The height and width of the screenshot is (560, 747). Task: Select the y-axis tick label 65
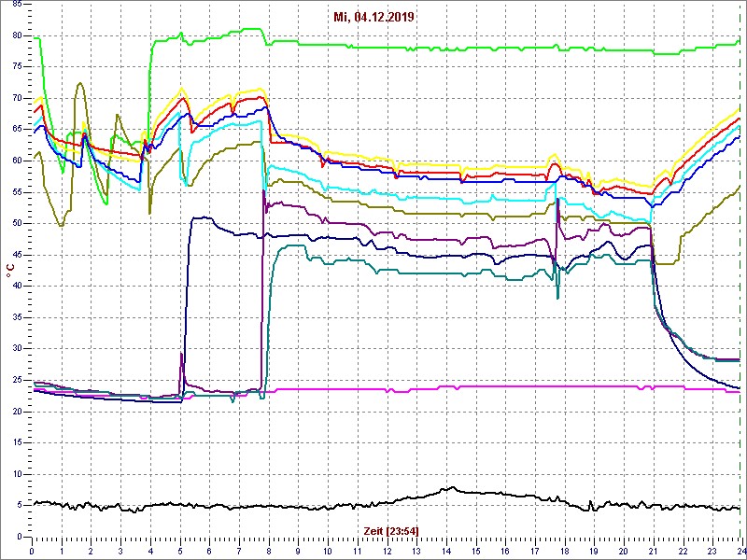point(17,130)
